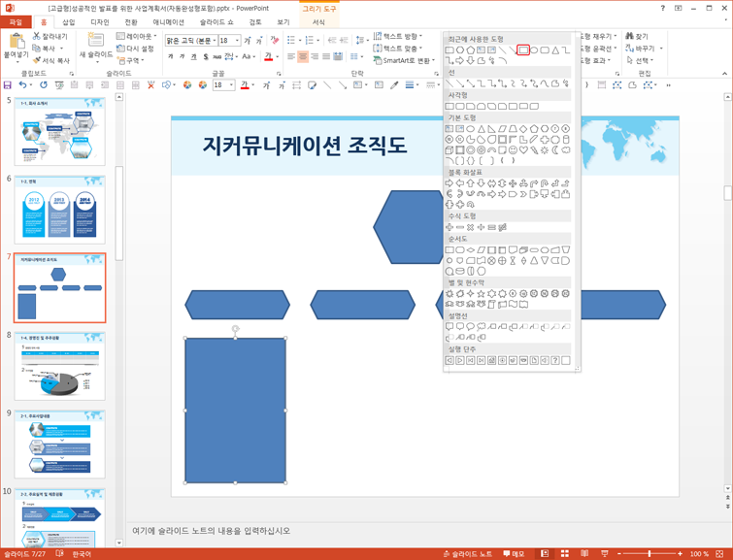The image size is (733, 560).
Task: Choose the flowchart decision diamond in 순서도
Action: pos(470,250)
